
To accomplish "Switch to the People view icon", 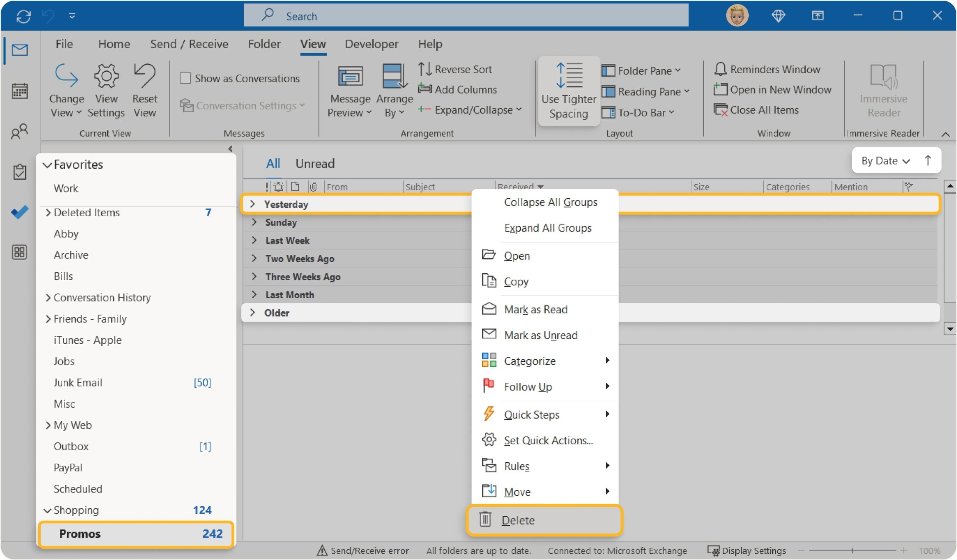I will pos(19,131).
